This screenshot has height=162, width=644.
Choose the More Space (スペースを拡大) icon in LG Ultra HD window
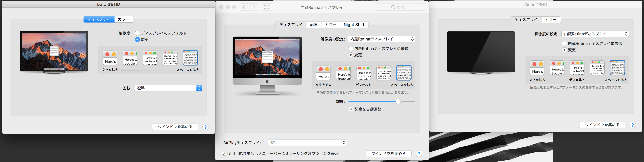[x=190, y=58]
